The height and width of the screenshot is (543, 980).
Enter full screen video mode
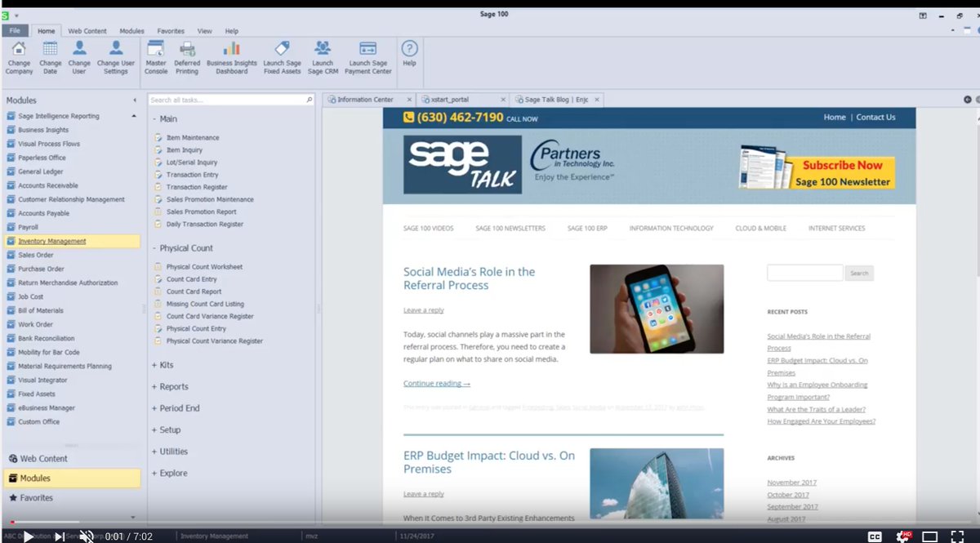957,536
